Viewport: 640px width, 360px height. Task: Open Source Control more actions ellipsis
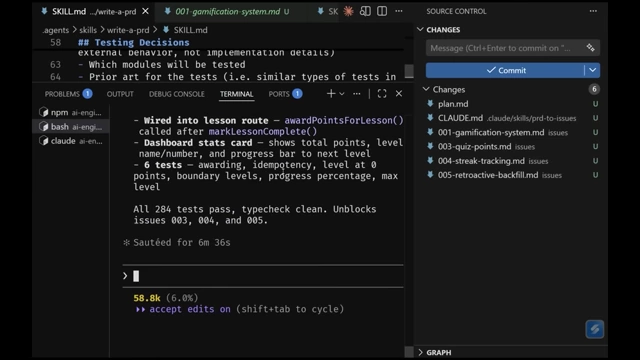tap(593, 11)
